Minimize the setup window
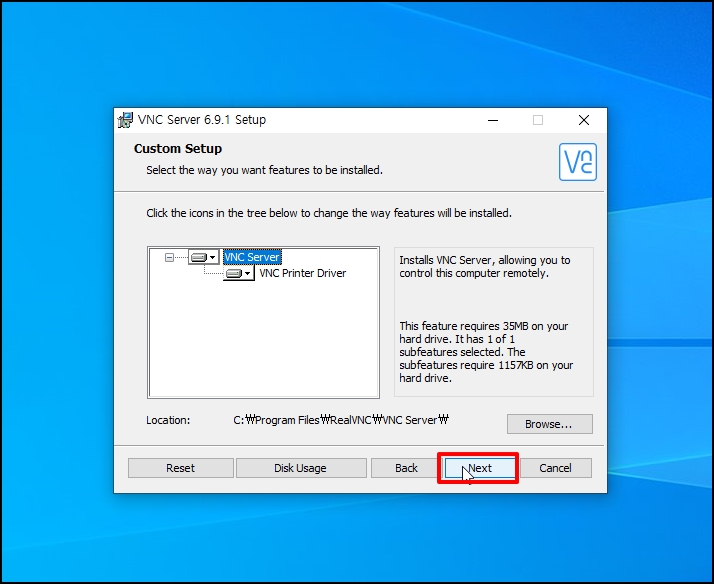The image size is (714, 584). click(493, 120)
